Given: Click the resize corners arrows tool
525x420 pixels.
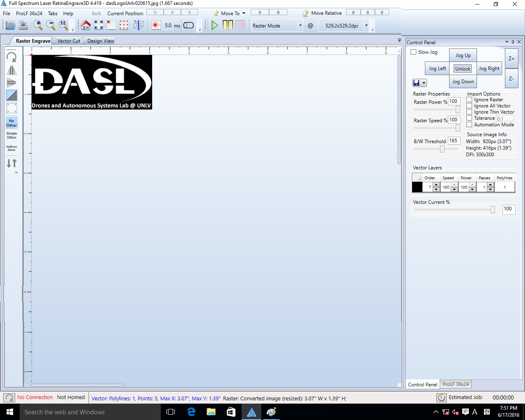Looking at the screenshot, I should [12, 108].
